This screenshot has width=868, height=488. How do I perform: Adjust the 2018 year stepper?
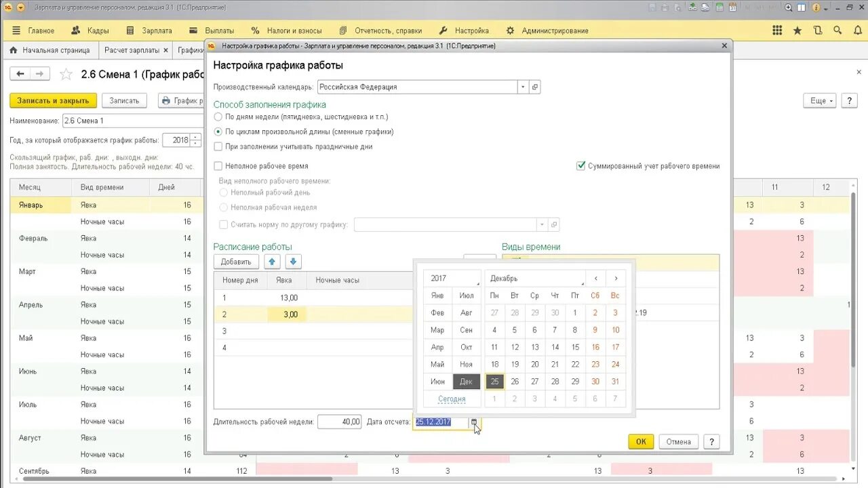[x=196, y=140]
